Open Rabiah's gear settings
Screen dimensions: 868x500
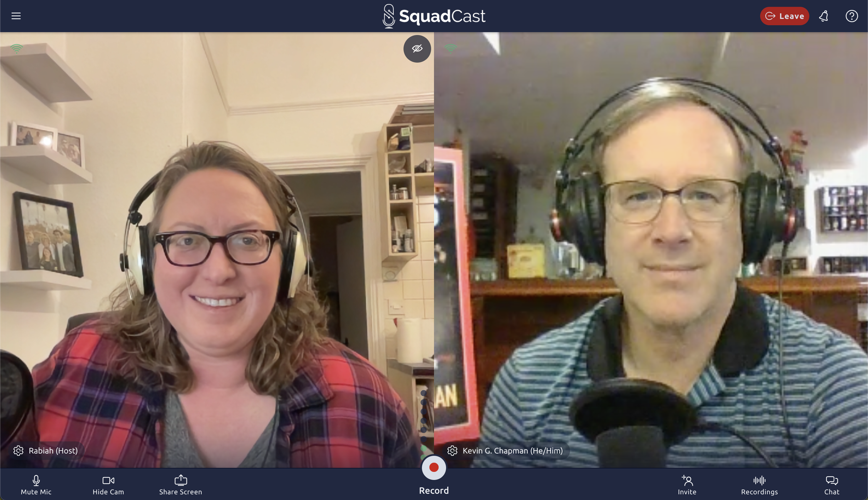[18, 450]
